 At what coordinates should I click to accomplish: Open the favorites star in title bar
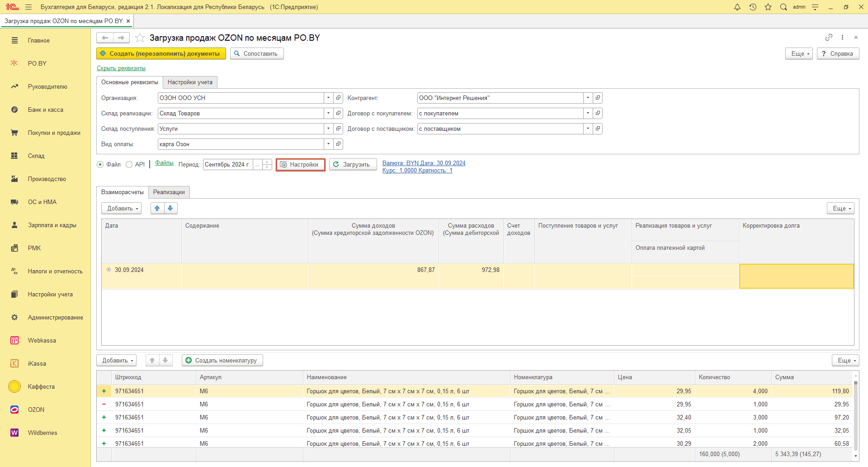[x=768, y=7]
